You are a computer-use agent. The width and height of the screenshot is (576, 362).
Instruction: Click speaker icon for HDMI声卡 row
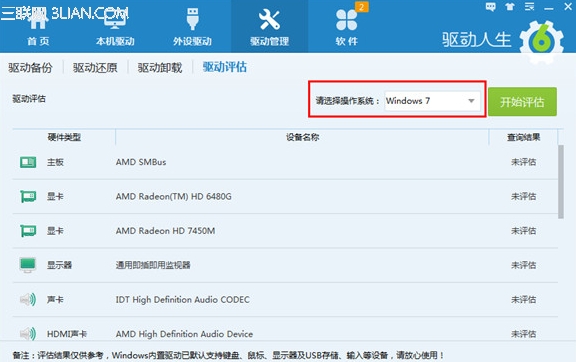click(28, 334)
